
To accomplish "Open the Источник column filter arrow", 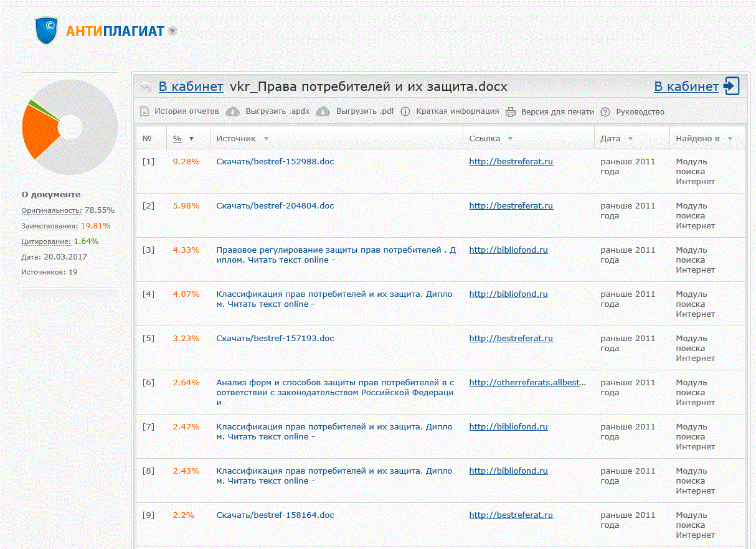I will pos(266,139).
